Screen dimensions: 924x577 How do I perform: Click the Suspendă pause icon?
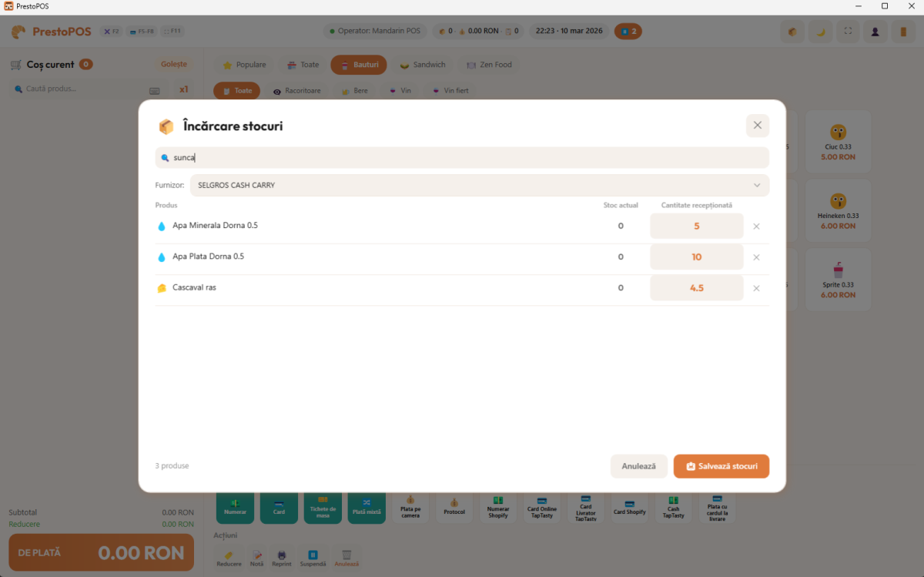(313, 555)
